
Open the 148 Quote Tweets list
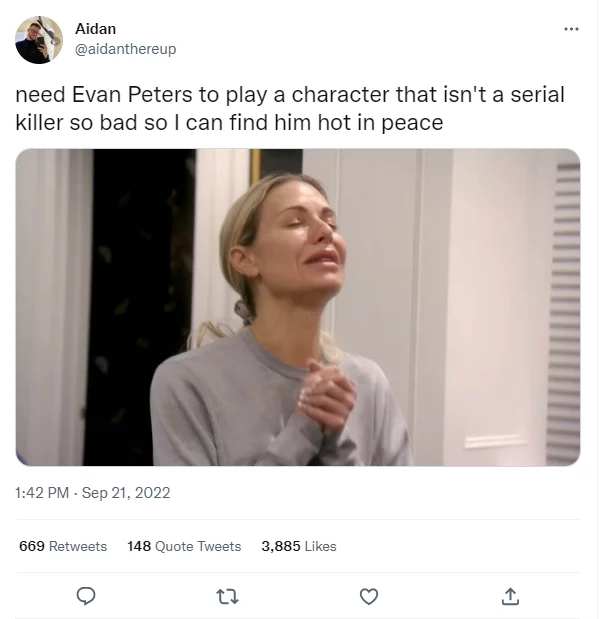[184, 546]
